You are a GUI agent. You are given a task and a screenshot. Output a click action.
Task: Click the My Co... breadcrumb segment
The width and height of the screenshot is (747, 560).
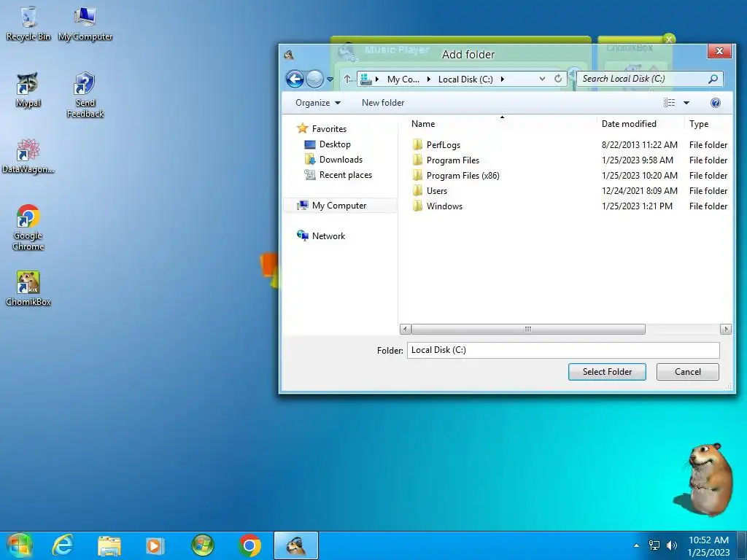coord(403,79)
